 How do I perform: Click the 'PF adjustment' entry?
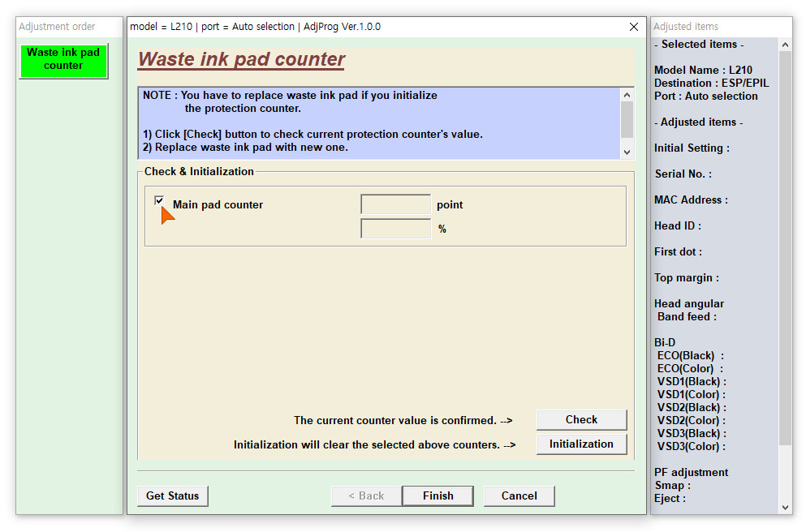[x=691, y=473]
